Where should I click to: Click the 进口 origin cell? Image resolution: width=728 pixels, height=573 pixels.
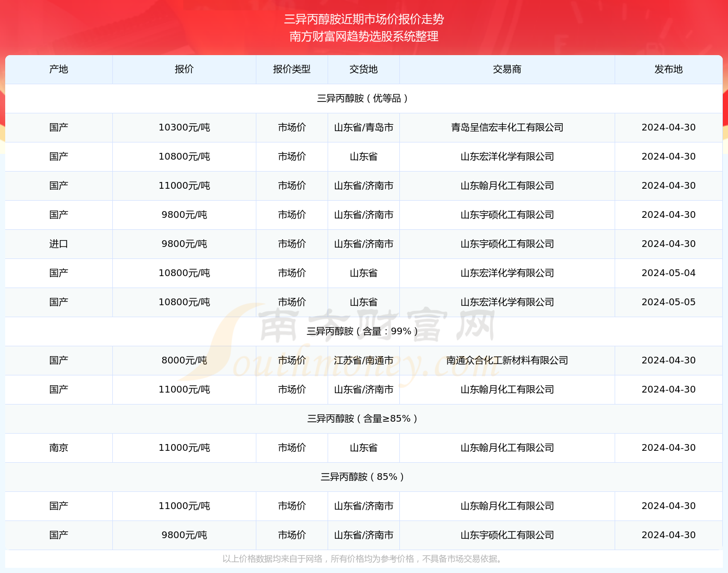pos(59,244)
